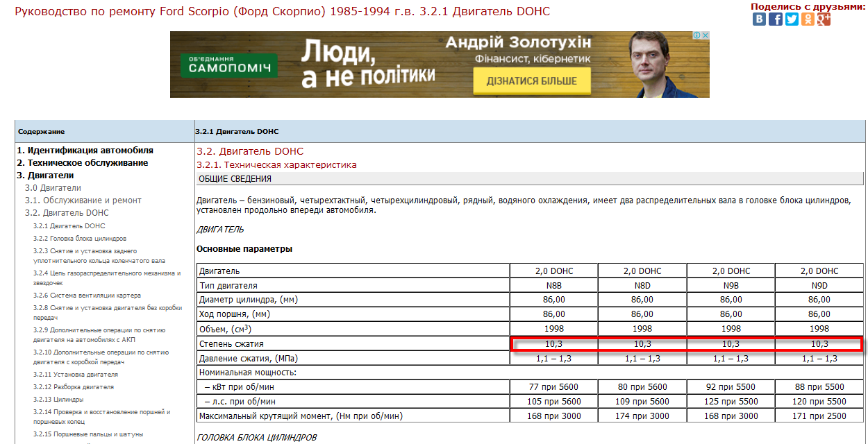Share page on VKontakte icon

click(760, 19)
